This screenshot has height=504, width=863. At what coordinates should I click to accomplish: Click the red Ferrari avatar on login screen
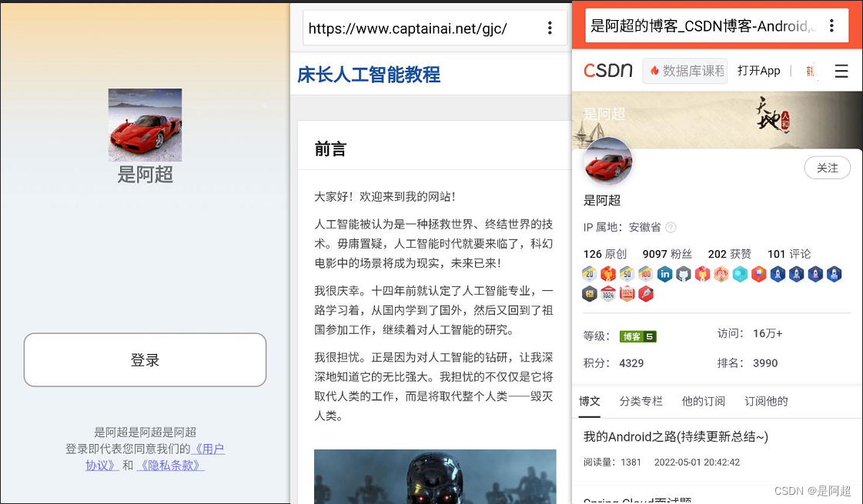pyautogui.click(x=145, y=125)
